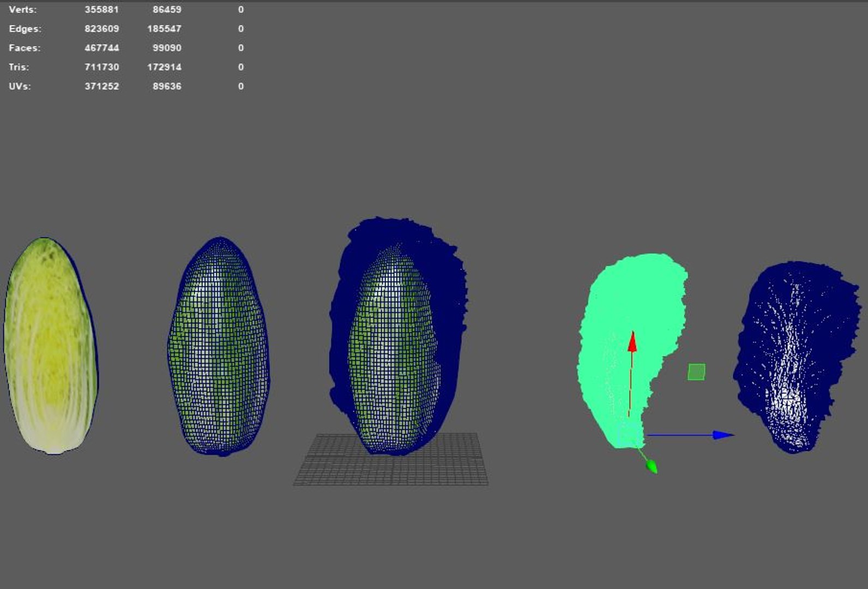Click the "Edges:" label in the poly count
The width and height of the screenshot is (868, 589).
[25, 29]
